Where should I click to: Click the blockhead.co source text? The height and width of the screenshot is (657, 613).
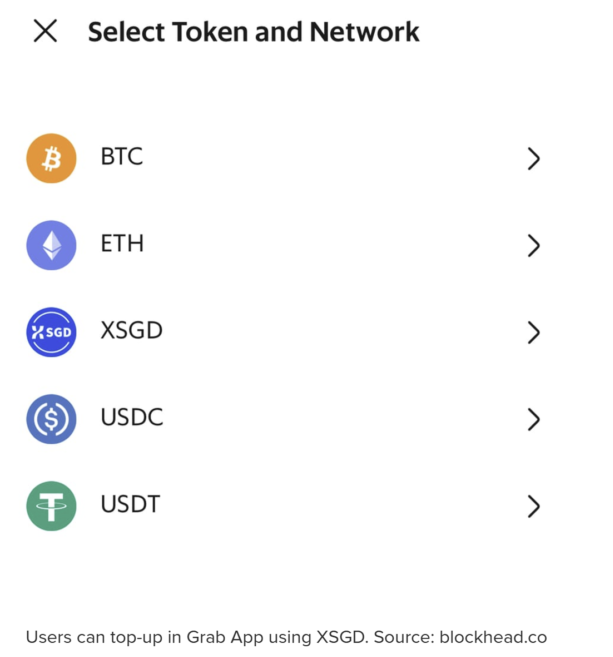(493, 637)
